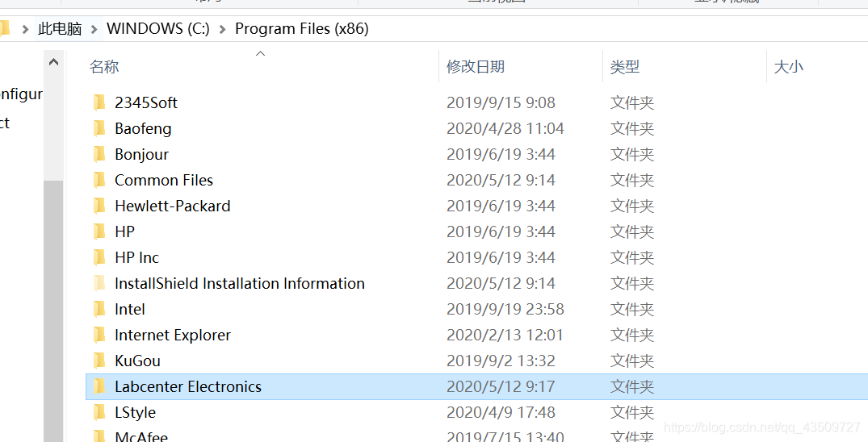Click the Bonjour folder icon

click(x=99, y=154)
